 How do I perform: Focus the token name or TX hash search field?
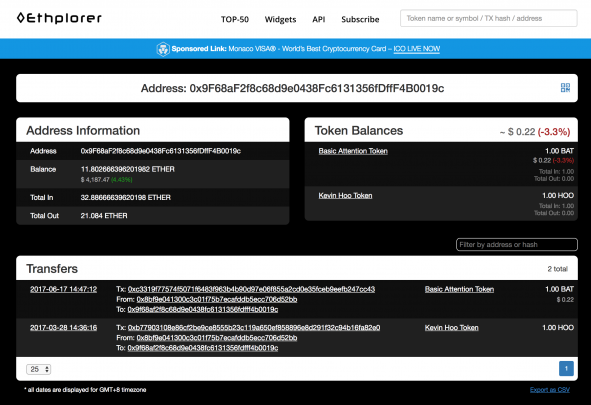(488, 18)
